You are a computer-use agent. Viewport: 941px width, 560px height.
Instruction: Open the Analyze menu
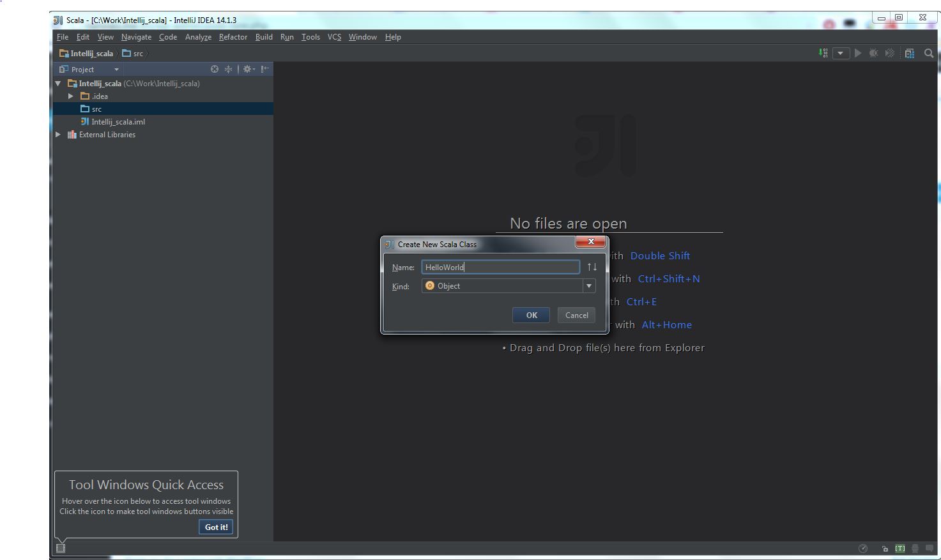pos(198,37)
